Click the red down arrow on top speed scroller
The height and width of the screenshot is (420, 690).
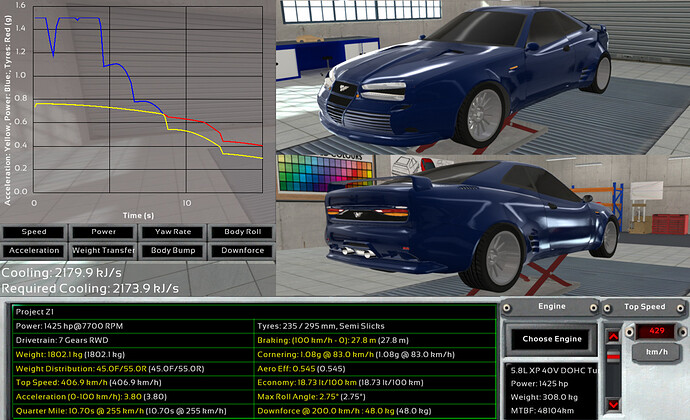point(613,404)
